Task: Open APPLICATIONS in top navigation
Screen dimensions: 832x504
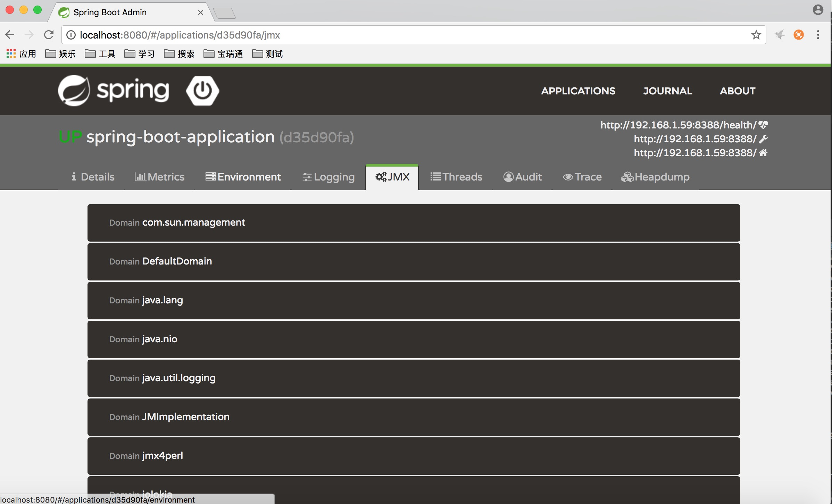Action: [x=578, y=91]
